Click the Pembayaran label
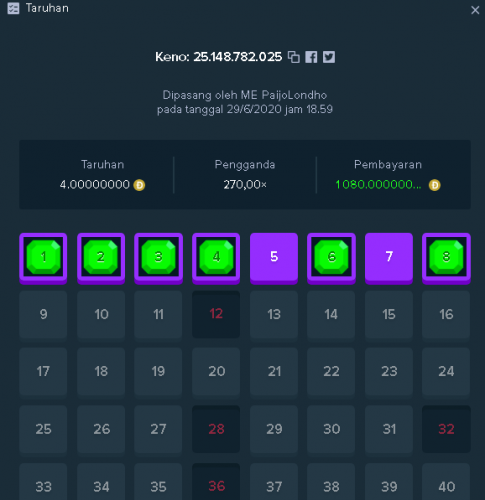The height and width of the screenshot is (500, 485). [388, 165]
